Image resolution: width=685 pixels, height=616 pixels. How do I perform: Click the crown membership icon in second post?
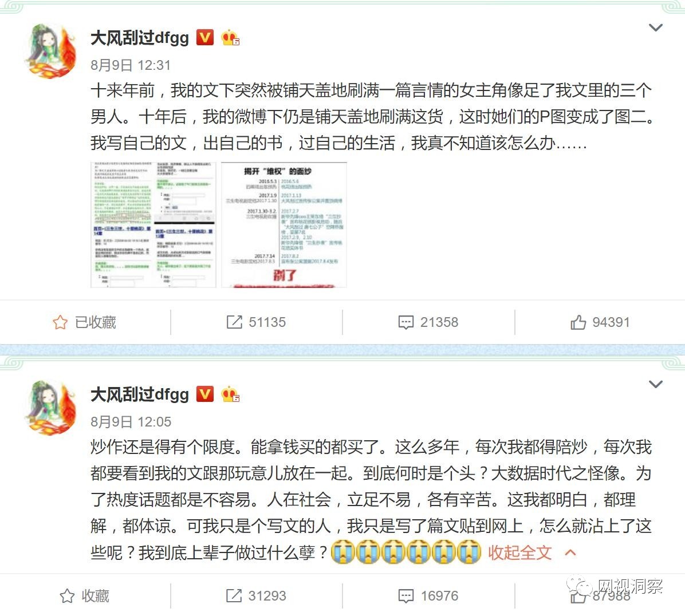230,394
